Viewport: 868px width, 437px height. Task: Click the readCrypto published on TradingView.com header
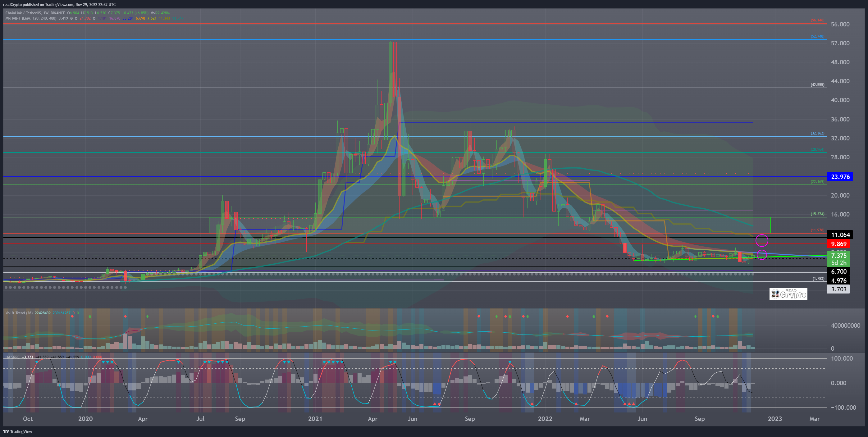point(59,4)
